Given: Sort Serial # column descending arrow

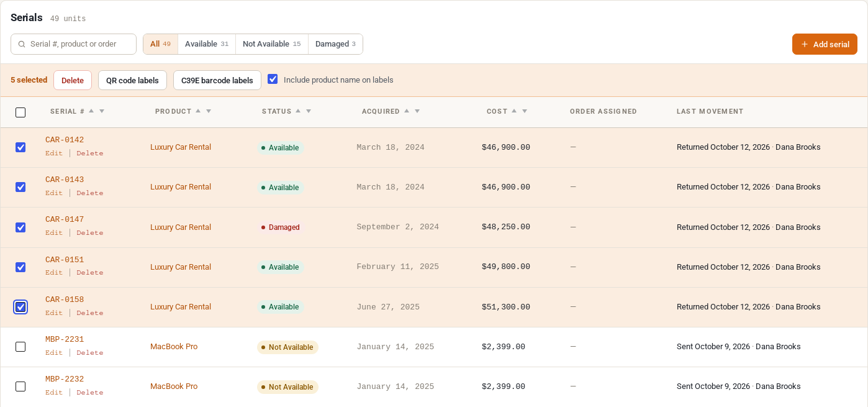Looking at the screenshot, I should pyautogui.click(x=102, y=111).
